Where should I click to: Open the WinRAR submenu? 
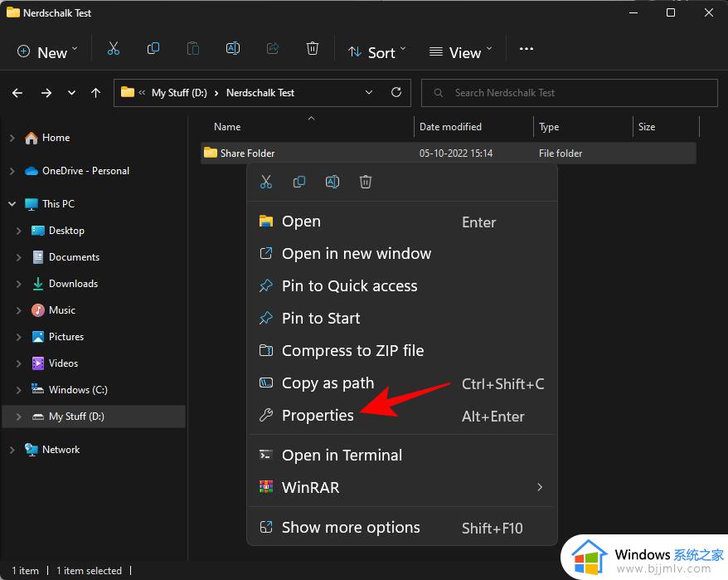click(401, 487)
